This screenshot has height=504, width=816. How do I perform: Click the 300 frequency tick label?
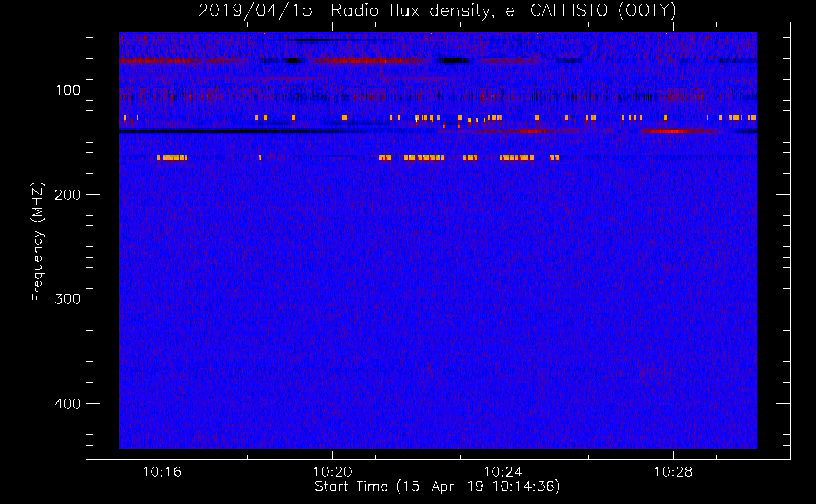68,299
